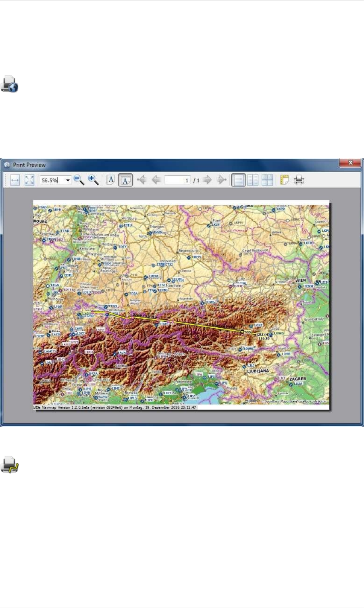Viewport: 364px width, 608px height.
Task: Switch to Portrait page orientation
Action: (x=111, y=180)
